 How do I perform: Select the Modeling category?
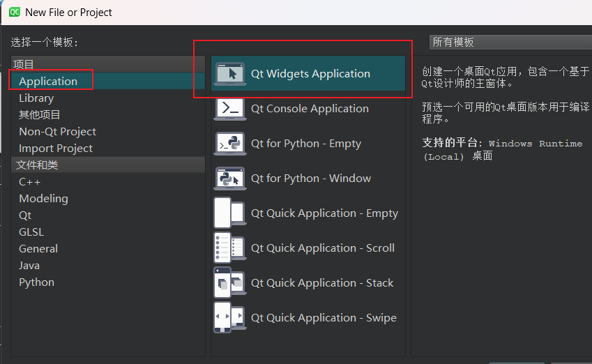(108, 198)
